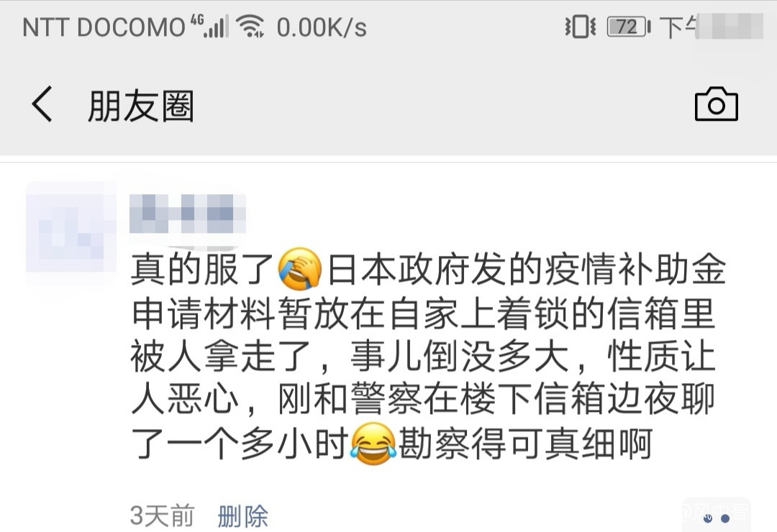Open the camera to post a moment

(x=716, y=104)
